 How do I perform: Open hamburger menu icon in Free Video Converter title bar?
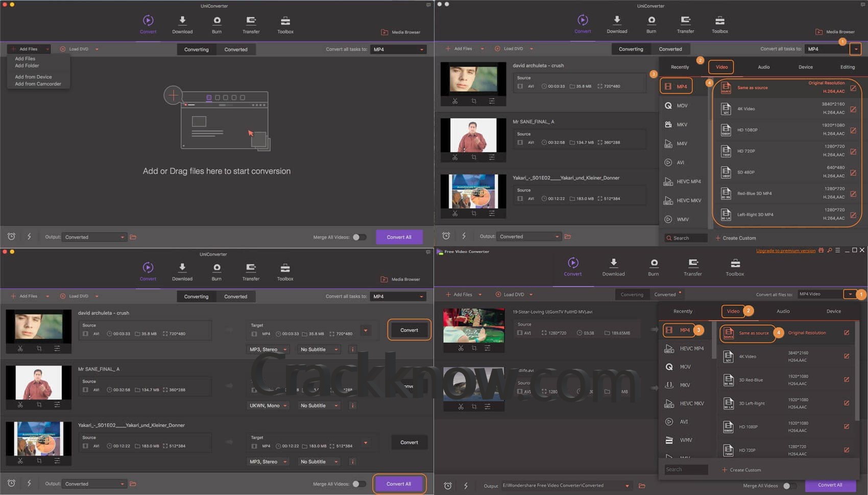pos(837,250)
